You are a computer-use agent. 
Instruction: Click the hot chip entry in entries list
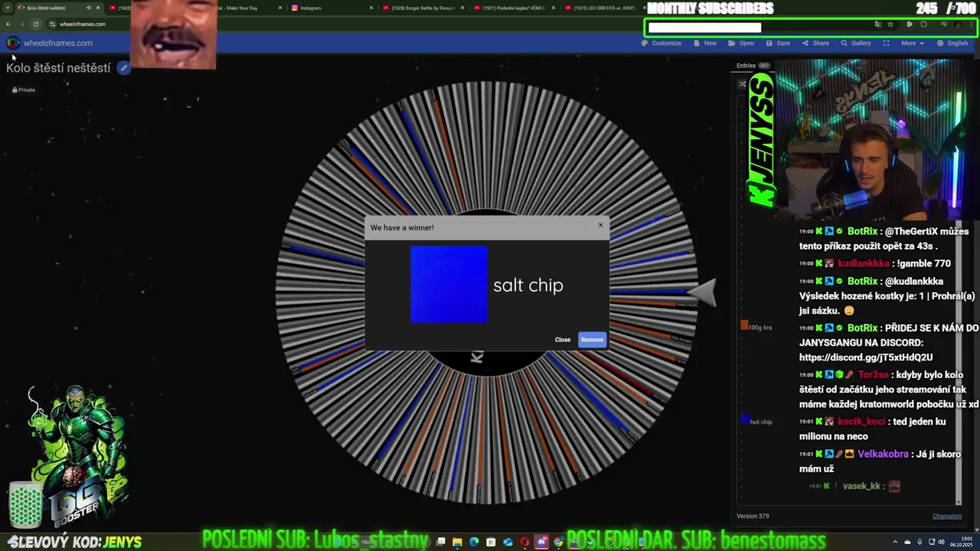(x=756, y=421)
